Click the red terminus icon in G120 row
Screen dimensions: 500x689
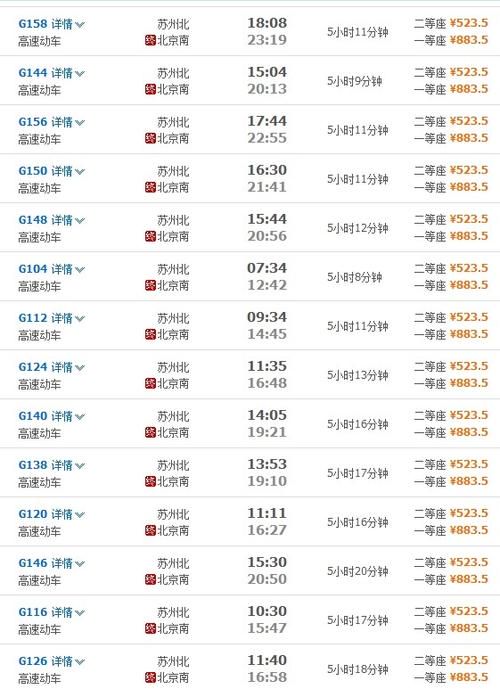pos(150,531)
